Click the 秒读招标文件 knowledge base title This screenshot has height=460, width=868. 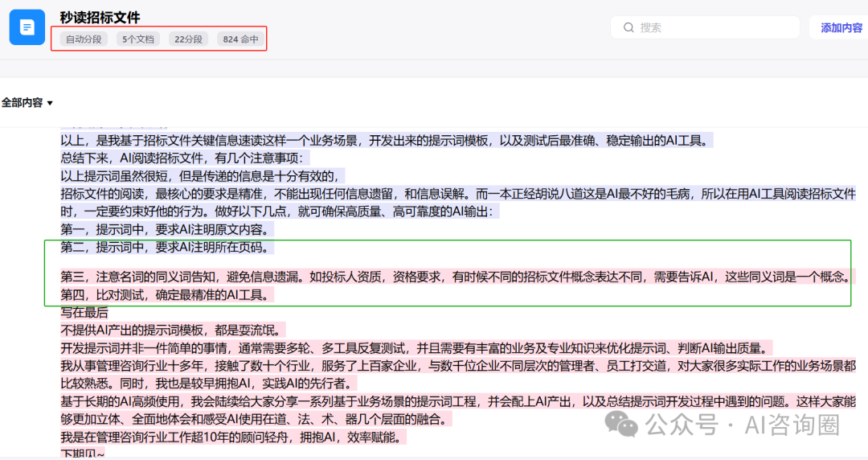tap(100, 18)
